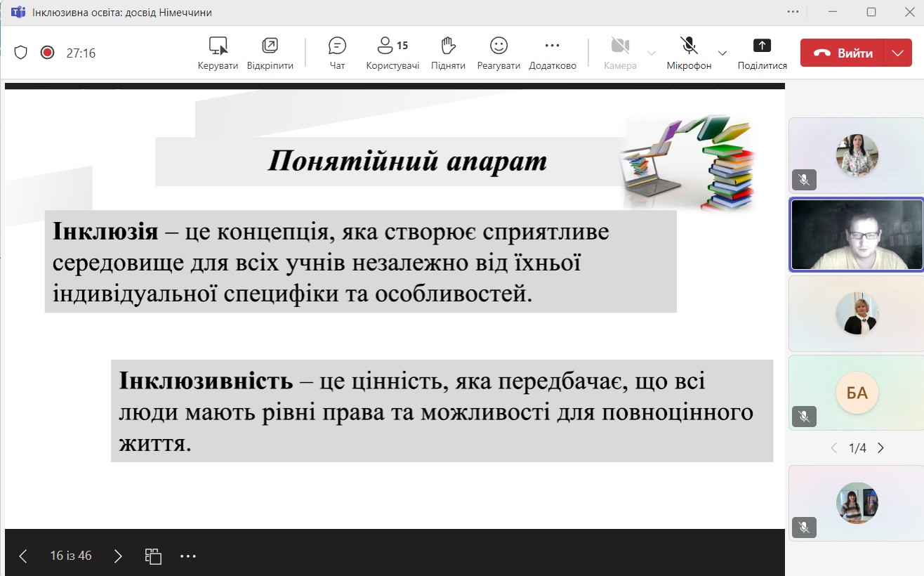This screenshot has width=924, height=576.
Task: Click the red recording indicator
Action: click(47, 53)
